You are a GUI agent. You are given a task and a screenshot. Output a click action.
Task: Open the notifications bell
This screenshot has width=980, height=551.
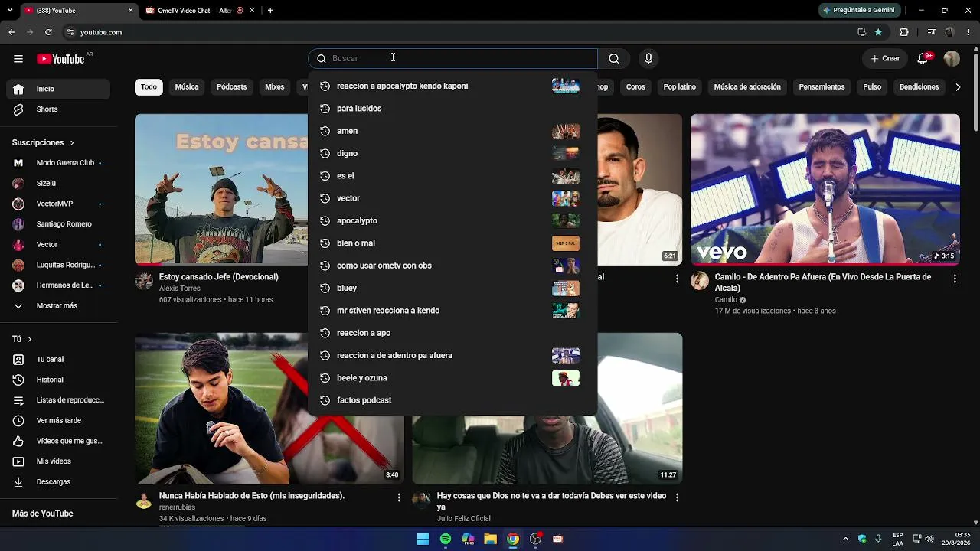[923, 59]
